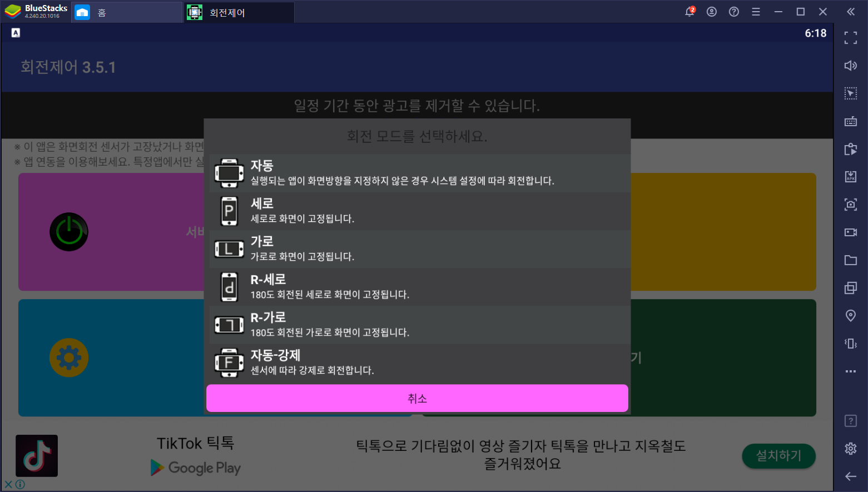This screenshot has width=868, height=492.
Task: Click the landscape L phone icon
Action: tap(229, 249)
